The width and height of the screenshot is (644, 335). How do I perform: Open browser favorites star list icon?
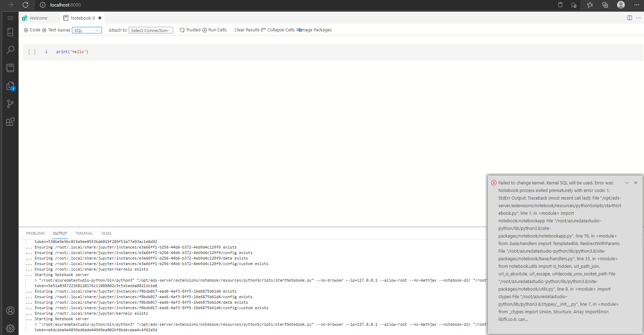[590, 5]
